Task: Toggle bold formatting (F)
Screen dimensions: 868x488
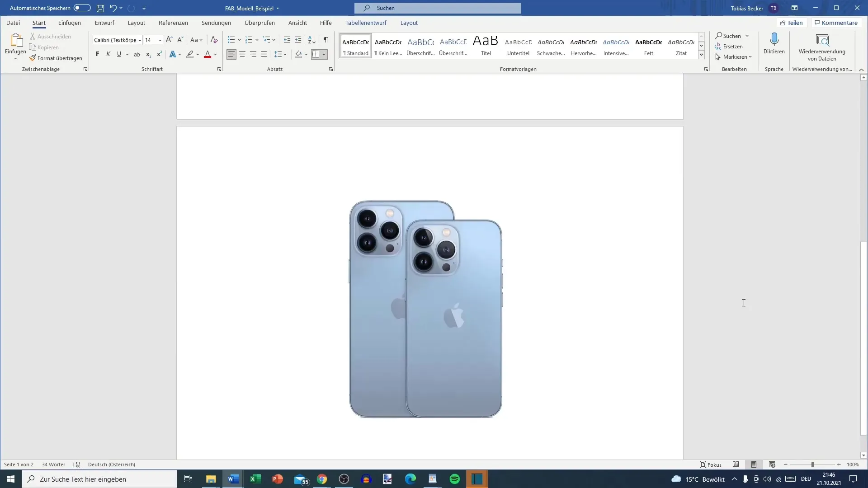Action: click(x=97, y=54)
